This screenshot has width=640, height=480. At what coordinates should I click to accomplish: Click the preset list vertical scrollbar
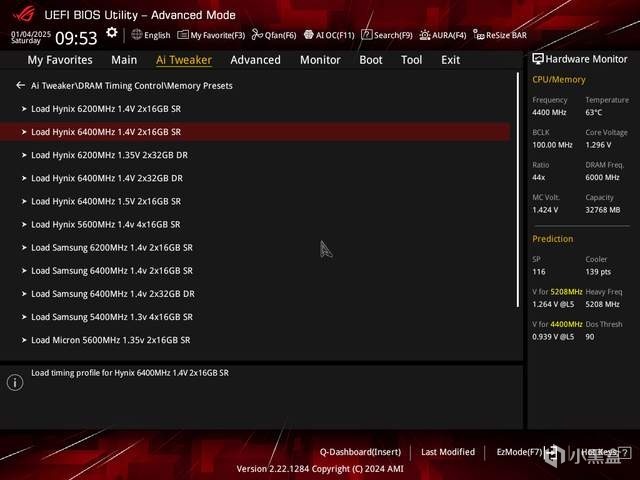(x=518, y=190)
